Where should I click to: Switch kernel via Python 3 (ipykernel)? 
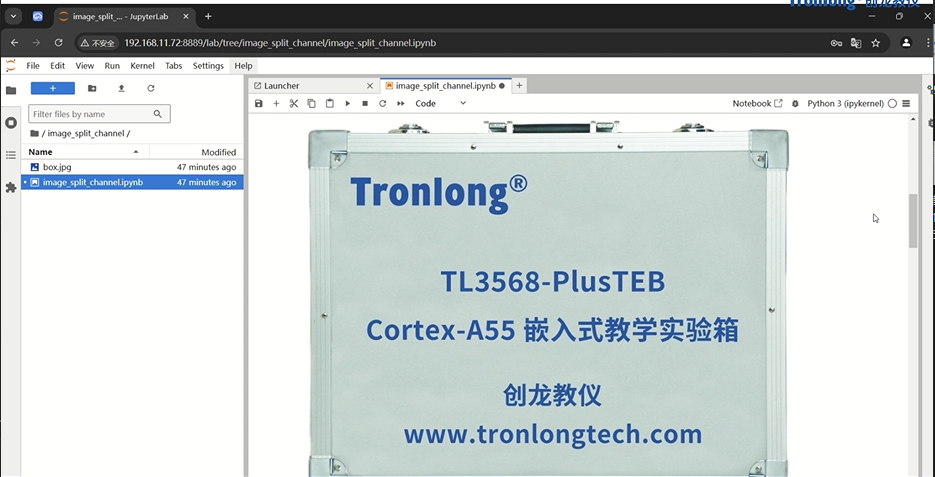click(x=846, y=103)
